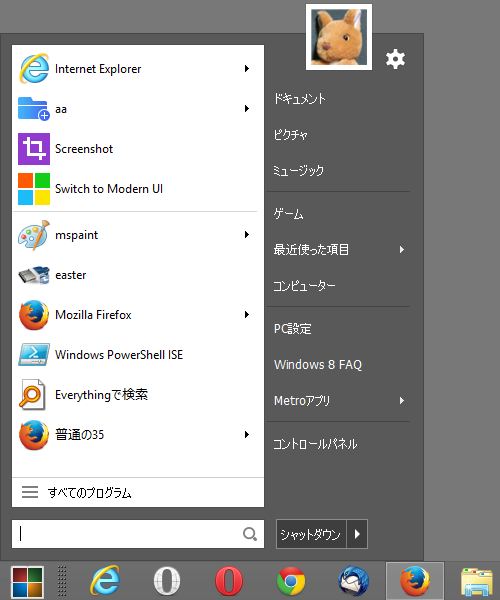500x600 pixels.
Task: Expand the Mozilla Firefox jump list arrow
Action: (247, 315)
